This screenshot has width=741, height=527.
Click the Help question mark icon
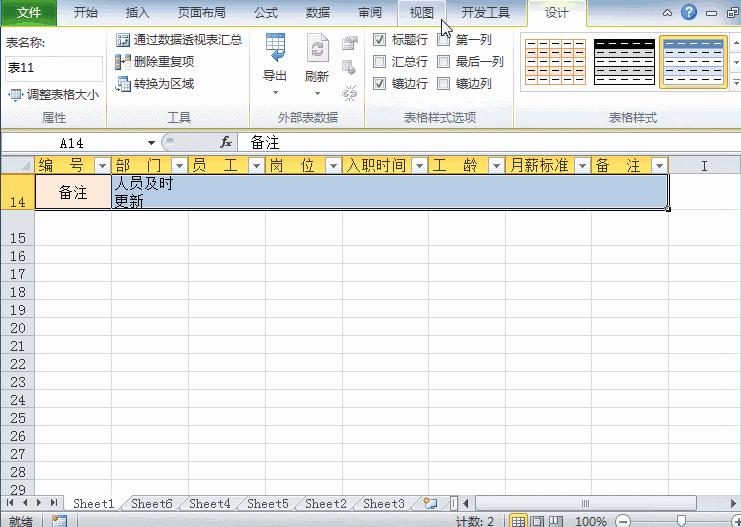[689, 13]
